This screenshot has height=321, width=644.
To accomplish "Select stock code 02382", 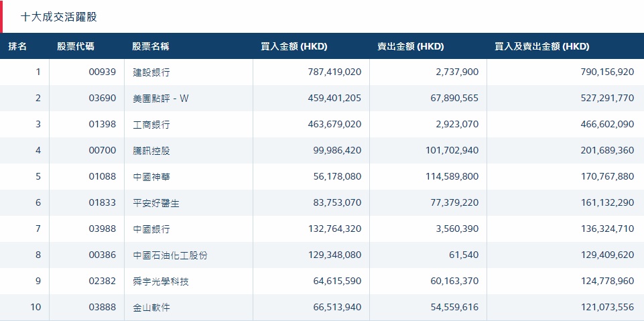I will pyautogui.click(x=103, y=281).
